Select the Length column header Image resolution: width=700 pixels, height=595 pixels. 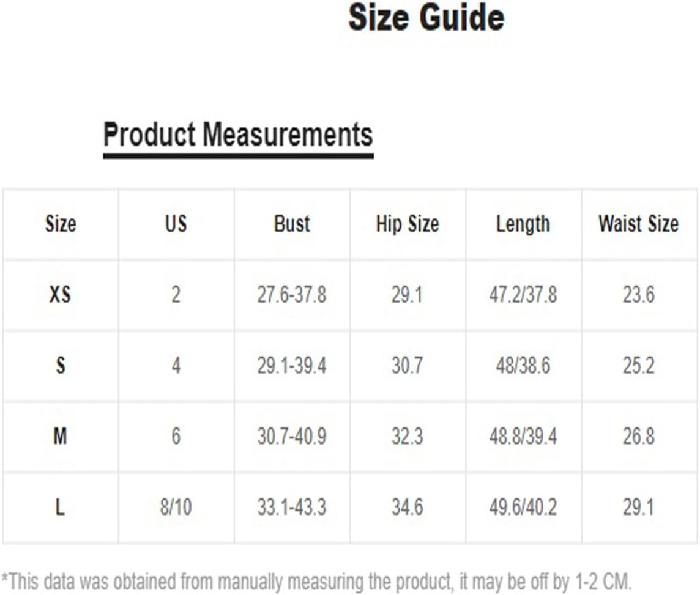(x=523, y=224)
